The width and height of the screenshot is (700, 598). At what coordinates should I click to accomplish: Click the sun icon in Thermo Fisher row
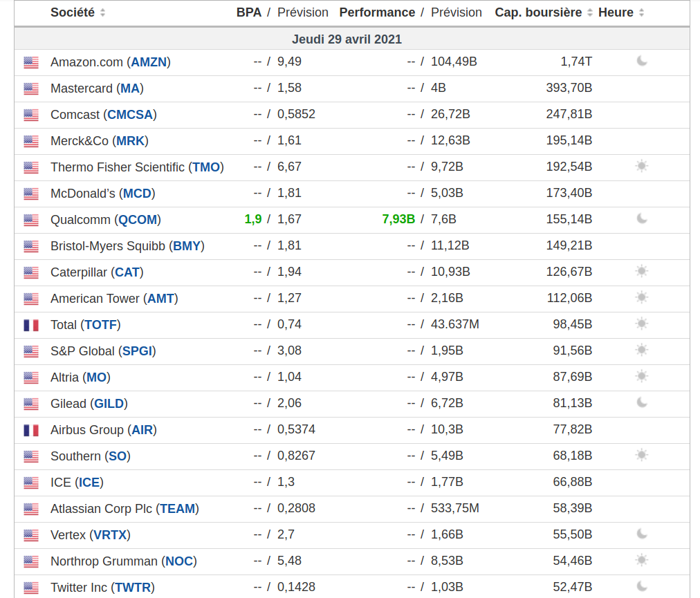642,167
